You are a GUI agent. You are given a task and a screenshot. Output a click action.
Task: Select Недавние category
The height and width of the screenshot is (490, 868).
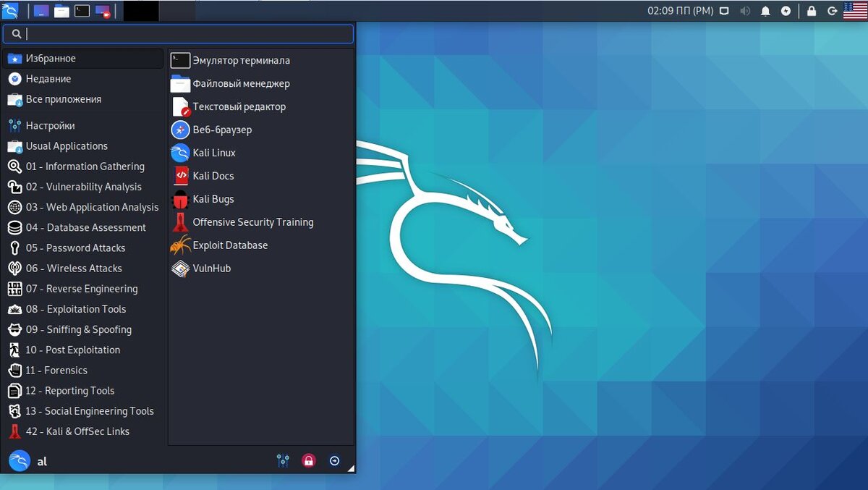pos(84,79)
